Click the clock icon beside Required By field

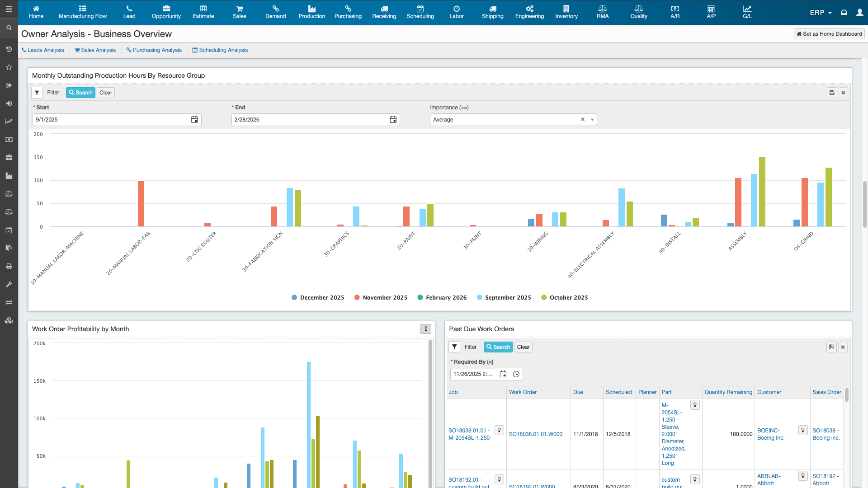pos(516,374)
